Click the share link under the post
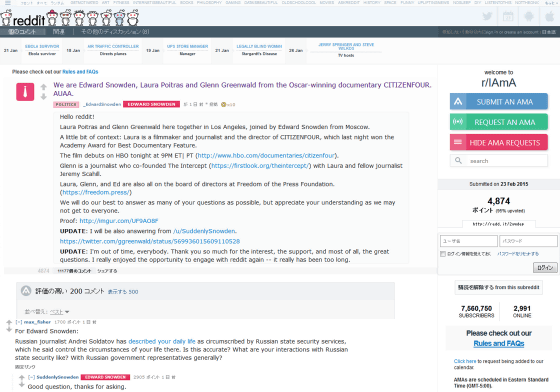 (x=107, y=271)
